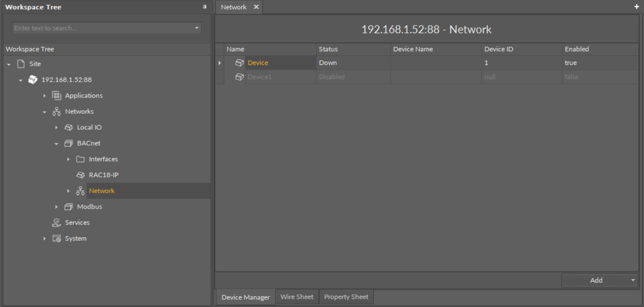Select the RAC18-IP device icon
Viewport: 644px width, 307px height.
(80, 175)
